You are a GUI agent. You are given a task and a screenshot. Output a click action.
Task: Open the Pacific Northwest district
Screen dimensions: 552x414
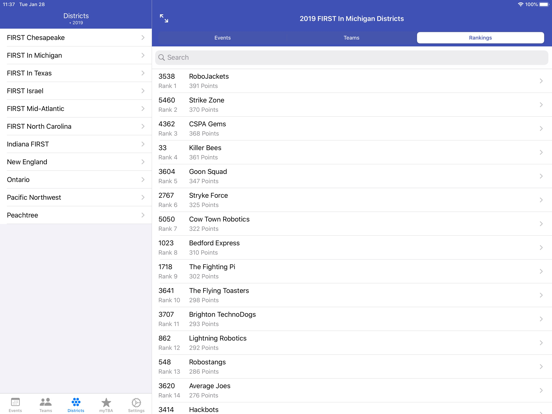coord(76,197)
